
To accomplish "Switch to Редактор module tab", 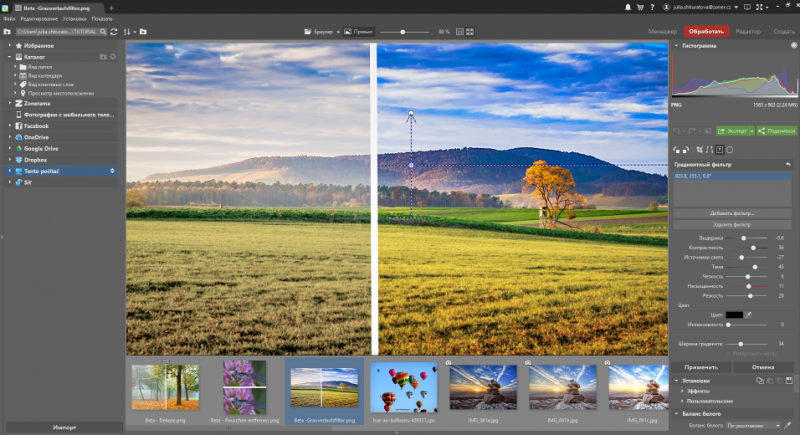I will pyautogui.click(x=748, y=32).
